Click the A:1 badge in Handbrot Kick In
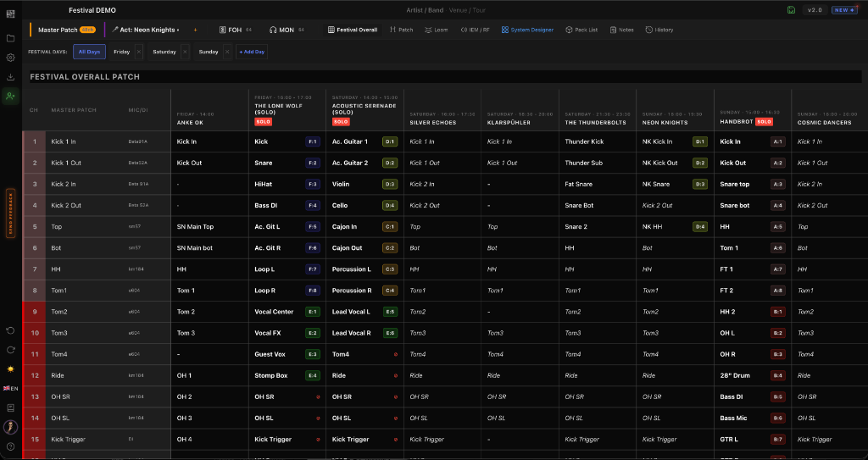Image resolution: width=868 pixels, height=460 pixels. click(778, 141)
